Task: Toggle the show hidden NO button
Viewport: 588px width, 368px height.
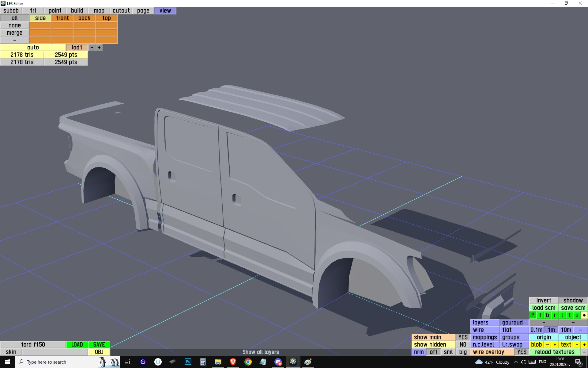Action: [x=463, y=345]
